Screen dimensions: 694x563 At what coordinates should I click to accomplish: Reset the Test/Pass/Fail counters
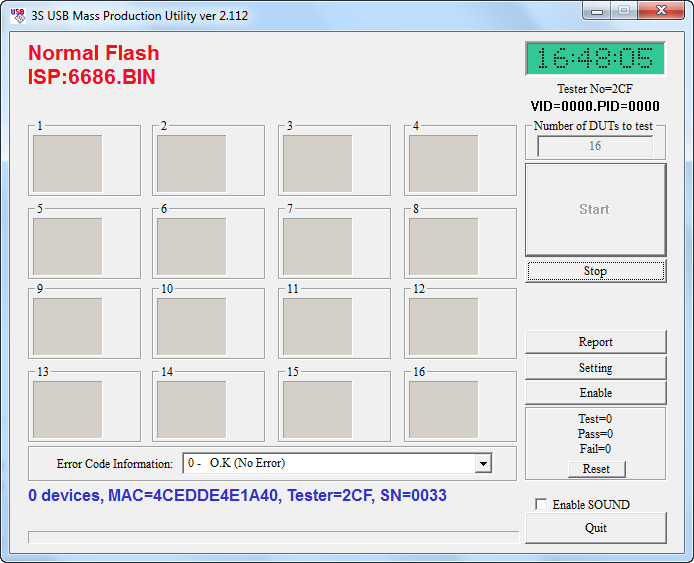pos(596,469)
